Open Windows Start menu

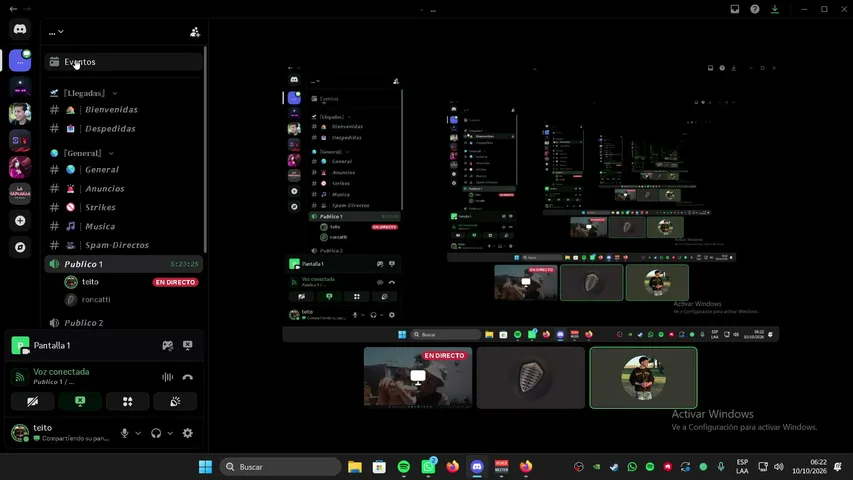point(206,467)
